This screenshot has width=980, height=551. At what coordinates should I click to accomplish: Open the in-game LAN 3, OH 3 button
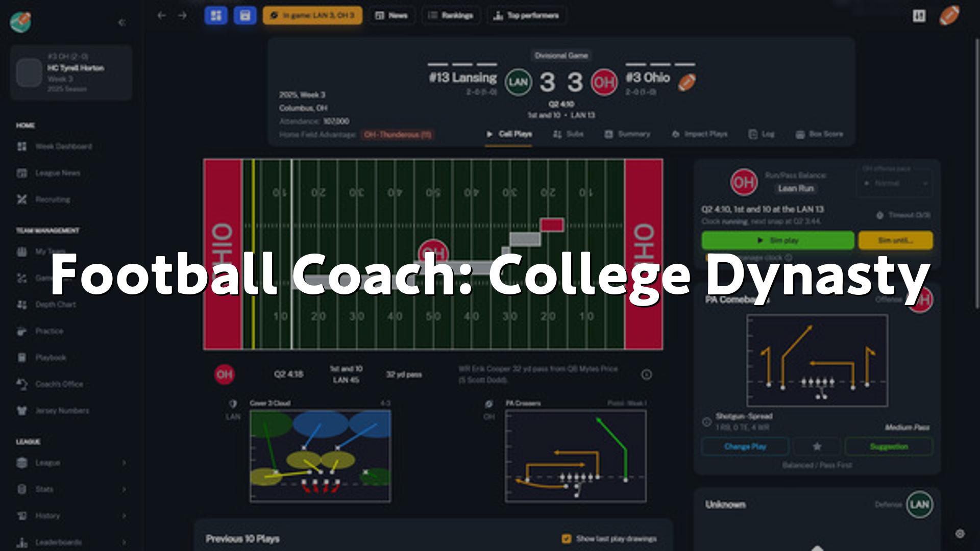[312, 15]
